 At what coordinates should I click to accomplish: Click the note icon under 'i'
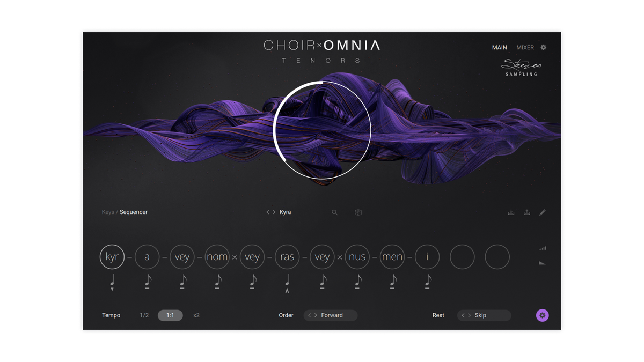428,281
